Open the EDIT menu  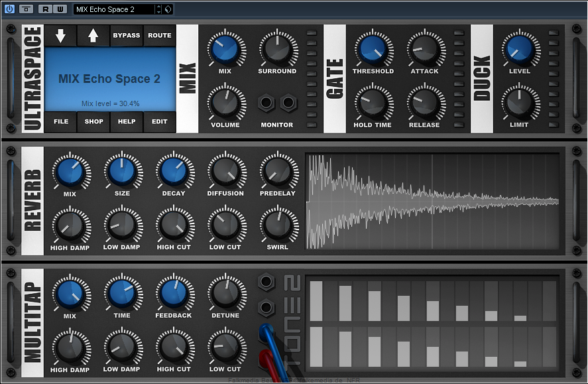pyautogui.click(x=159, y=121)
